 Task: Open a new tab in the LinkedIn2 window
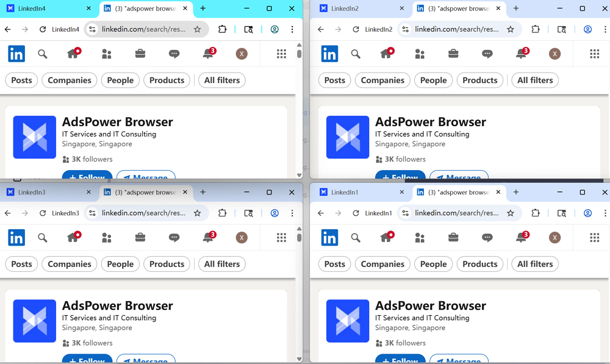pyautogui.click(x=516, y=9)
